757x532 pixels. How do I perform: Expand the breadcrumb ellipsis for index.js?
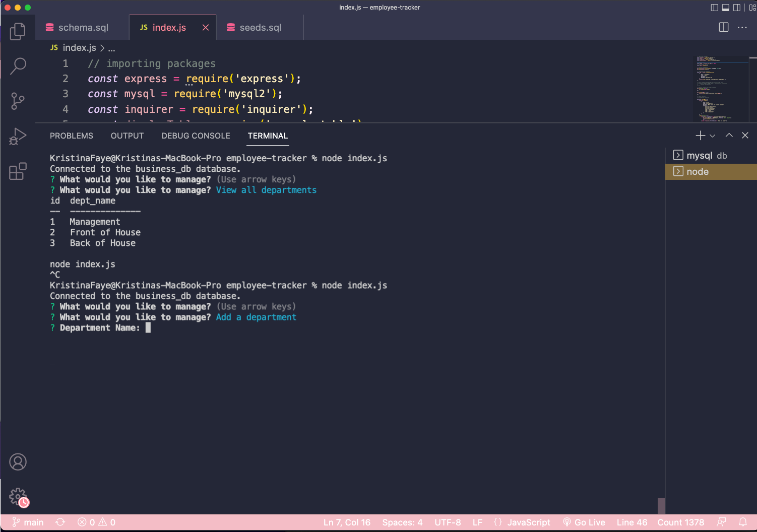click(x=111, y=48)
